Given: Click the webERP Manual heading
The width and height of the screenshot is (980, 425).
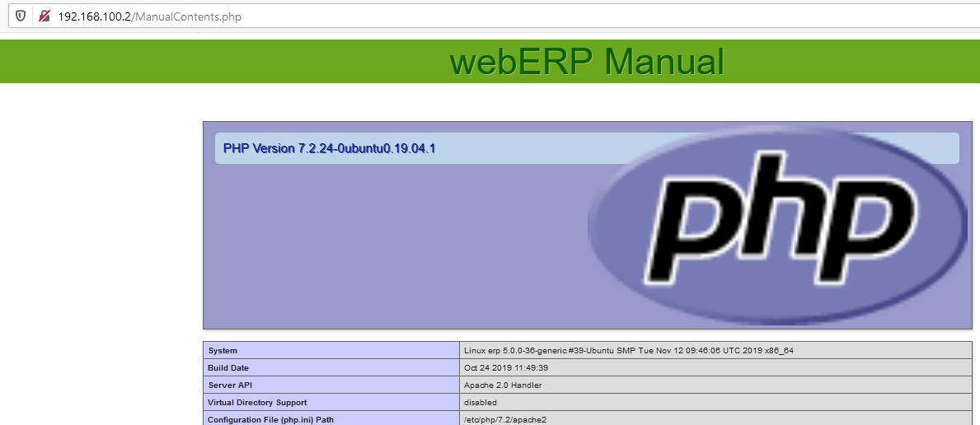Looking at the screenshot, I should (x=586, y=61).
